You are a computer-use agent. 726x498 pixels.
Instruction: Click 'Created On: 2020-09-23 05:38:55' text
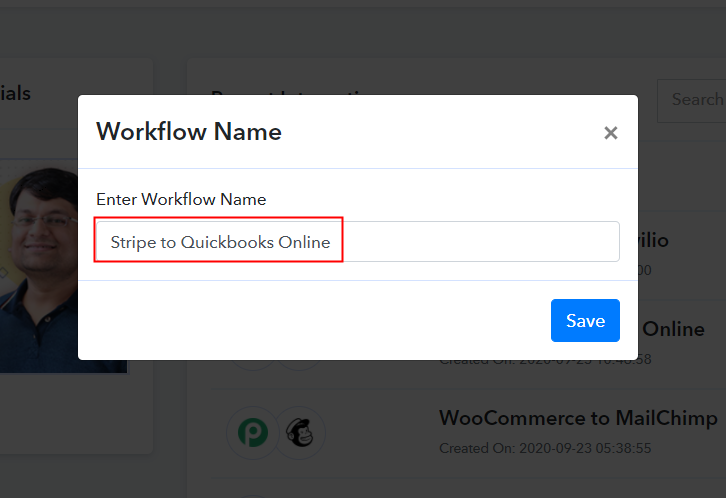point(545,448)
